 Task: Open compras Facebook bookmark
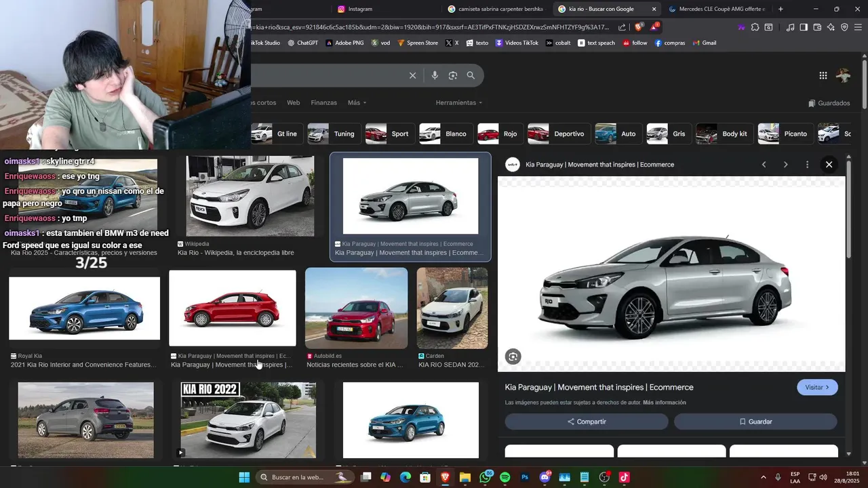[670, 43]
